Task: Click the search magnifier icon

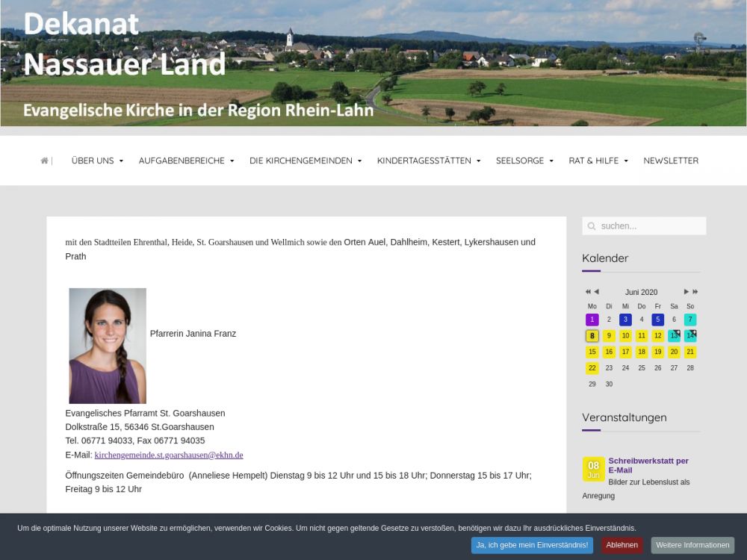Action: (x=592, y=226)
